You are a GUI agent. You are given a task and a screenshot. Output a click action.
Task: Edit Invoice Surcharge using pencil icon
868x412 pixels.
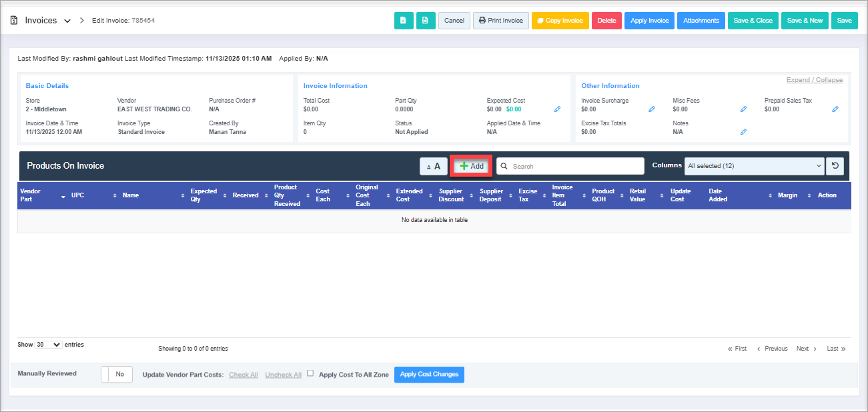click(652, 109)
